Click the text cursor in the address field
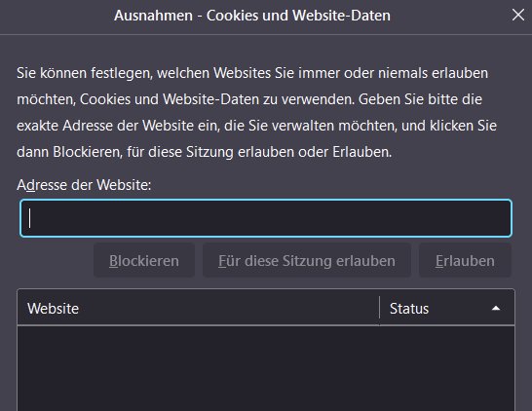Screen dimensions: 532x411 30,218
